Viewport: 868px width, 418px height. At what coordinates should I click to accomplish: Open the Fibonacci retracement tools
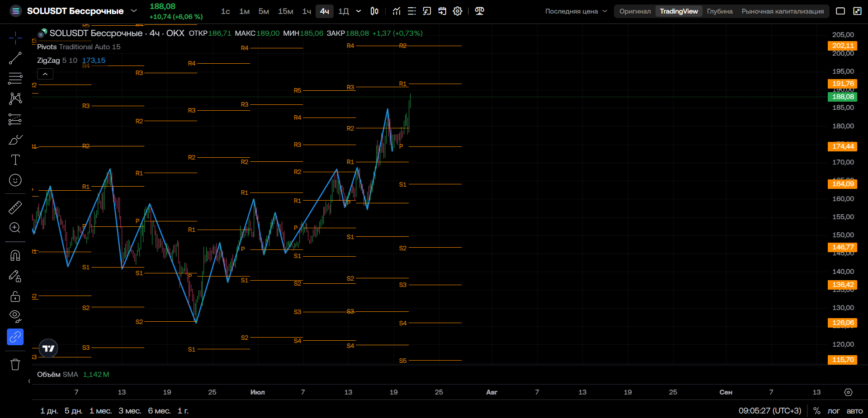(15, 79)
